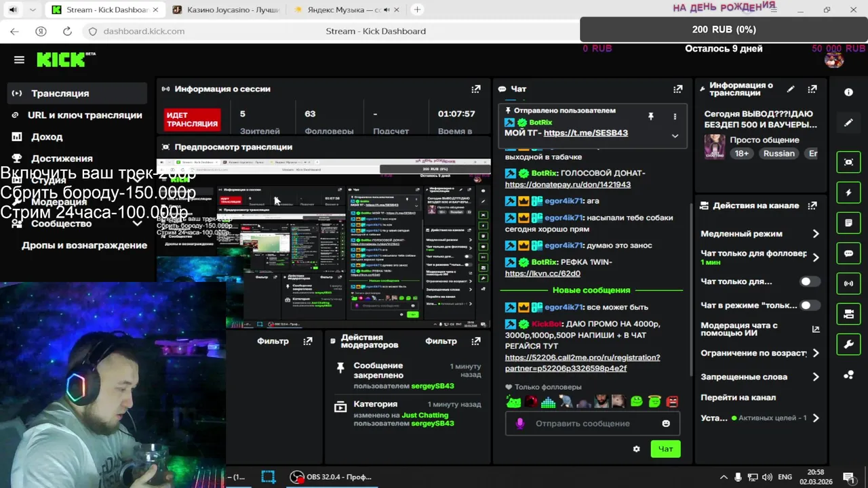Open OBS 32.0.4 from the taskbar

pos(331,477)
